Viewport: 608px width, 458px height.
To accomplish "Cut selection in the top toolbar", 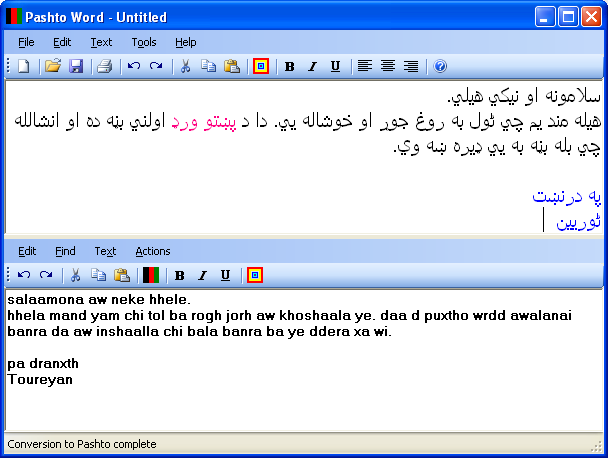I will click(185, 66).
